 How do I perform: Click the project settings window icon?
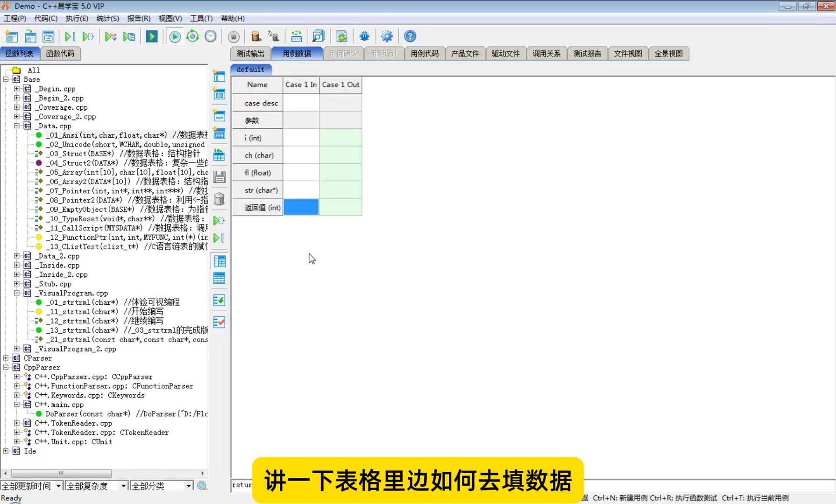pyautogui.click(x=48, y=36)
